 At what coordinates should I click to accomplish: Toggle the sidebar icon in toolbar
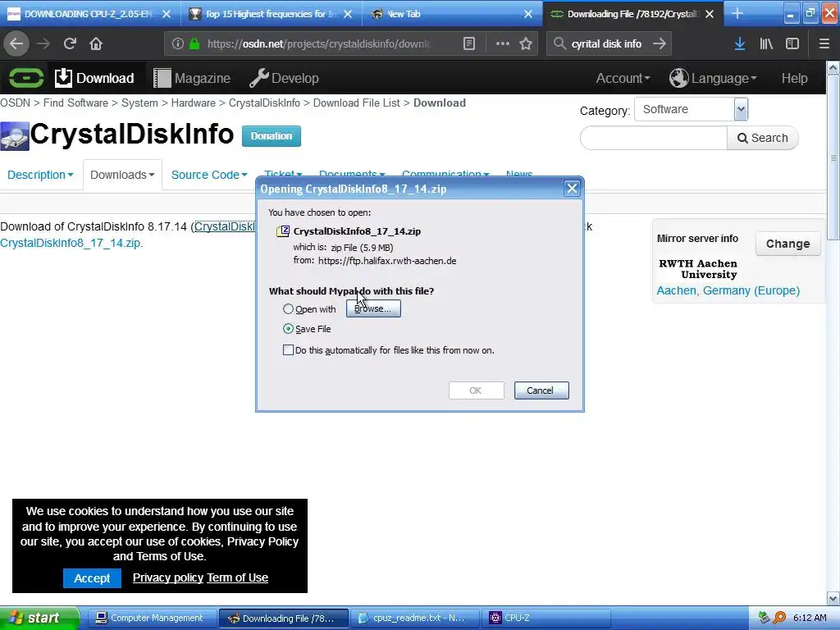[x=792, y=44]
